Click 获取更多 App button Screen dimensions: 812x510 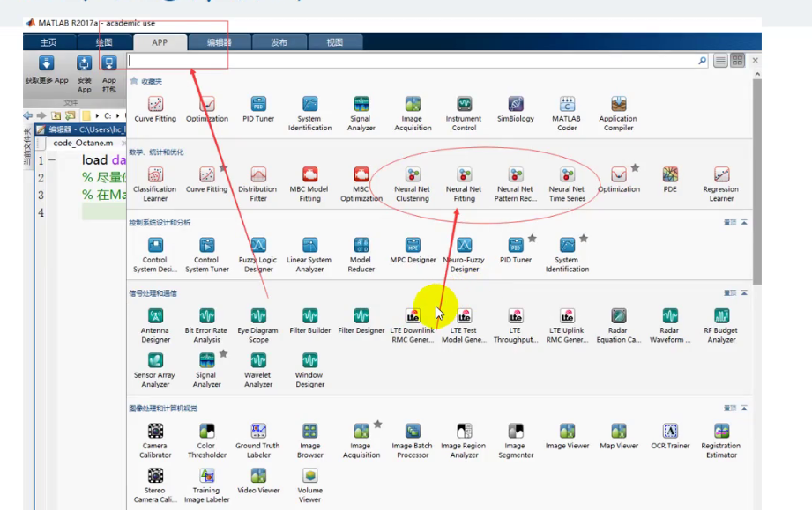pyautogui.click(x=47, y=70)
